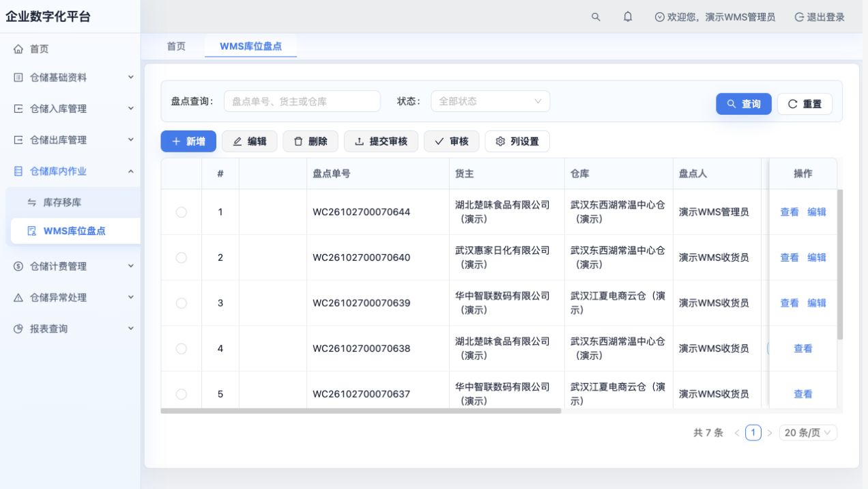Expand the 报表查询 menu chevron
868x489 pixels.
click(131, 329)
